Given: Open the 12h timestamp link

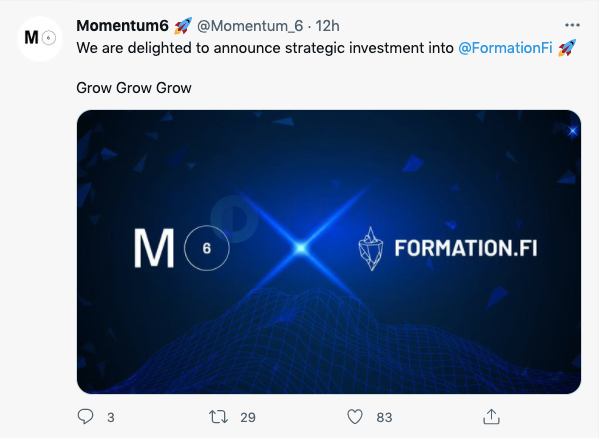Looking at the screenshot, I should point(327,26).
